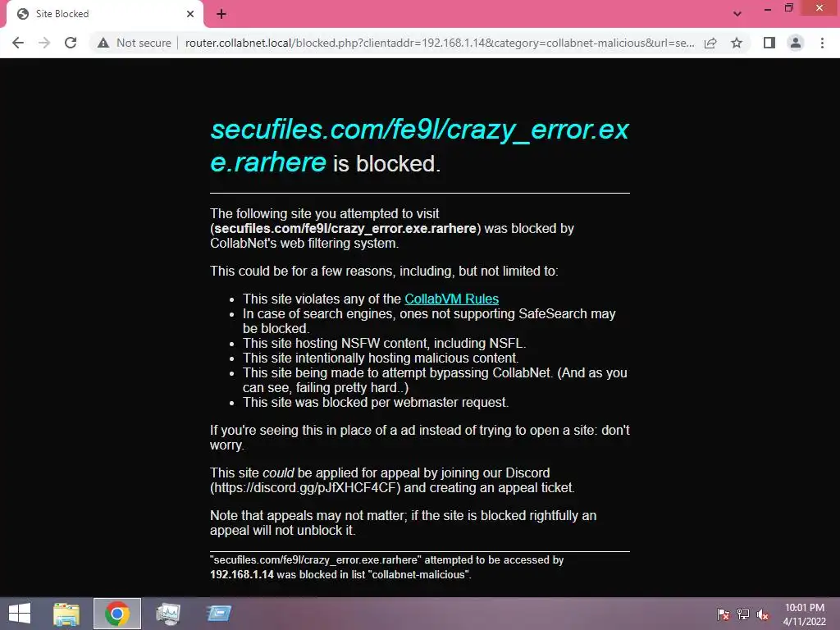
Task: Open the taskbar clock and date
Action: (x=804, y=614)
